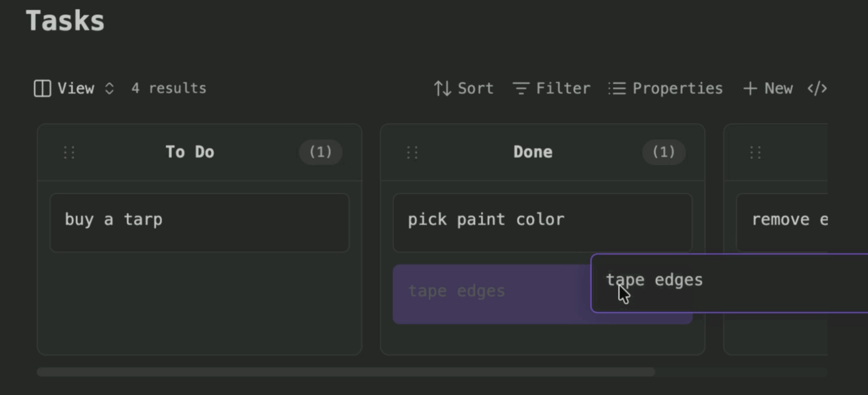Click the Done column title

(533, 152)
